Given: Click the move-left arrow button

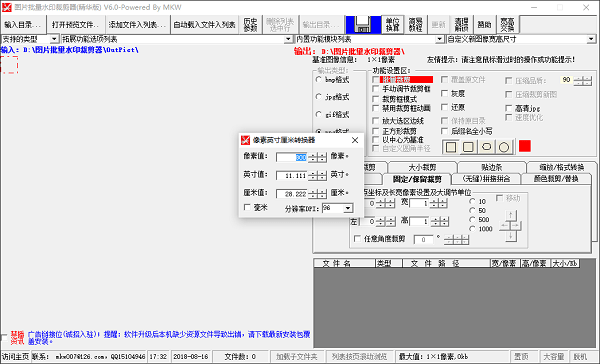Looking at the screenshot, I should [505, 226].
